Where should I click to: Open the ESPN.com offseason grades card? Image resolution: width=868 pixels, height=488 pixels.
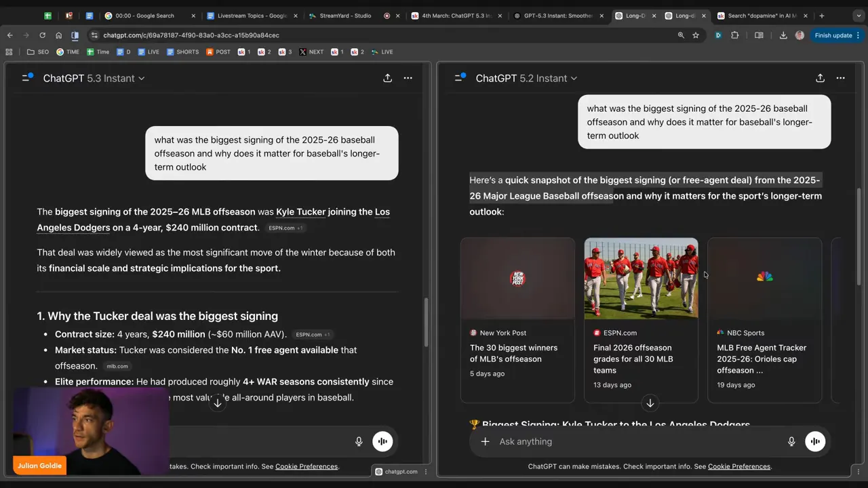(641, 320)
